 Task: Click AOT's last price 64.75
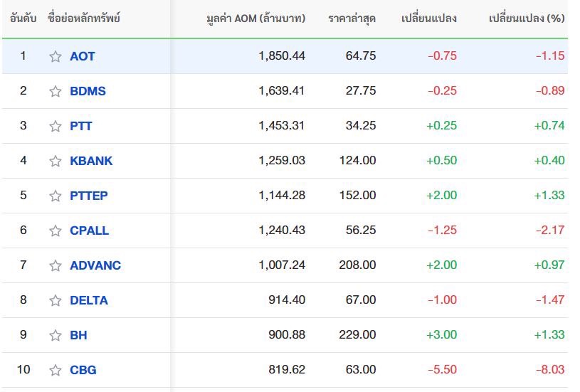361,55
